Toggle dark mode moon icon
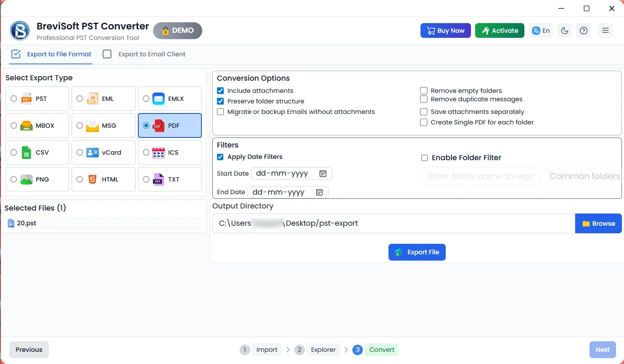 [564, 31]
